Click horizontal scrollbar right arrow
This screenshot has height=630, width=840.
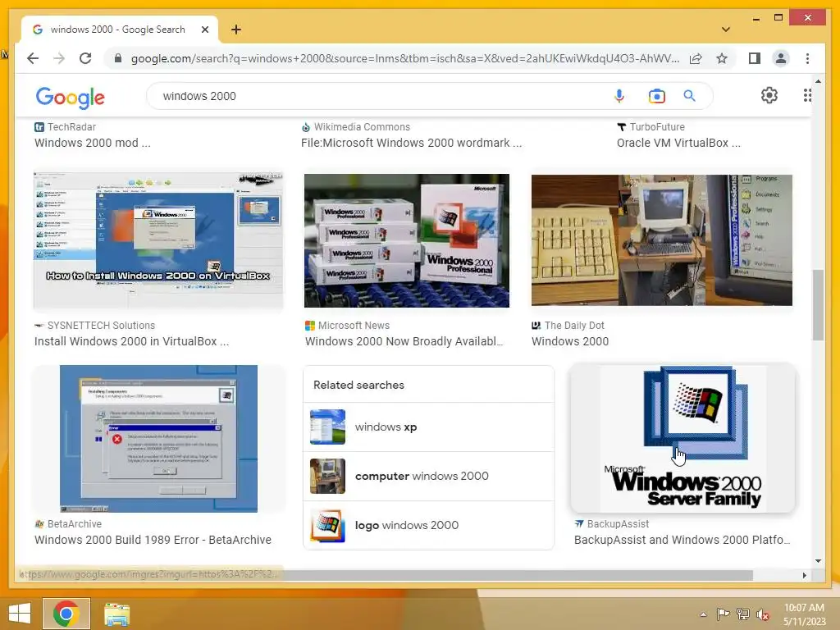pyautogui.click(x=804, y=575)
